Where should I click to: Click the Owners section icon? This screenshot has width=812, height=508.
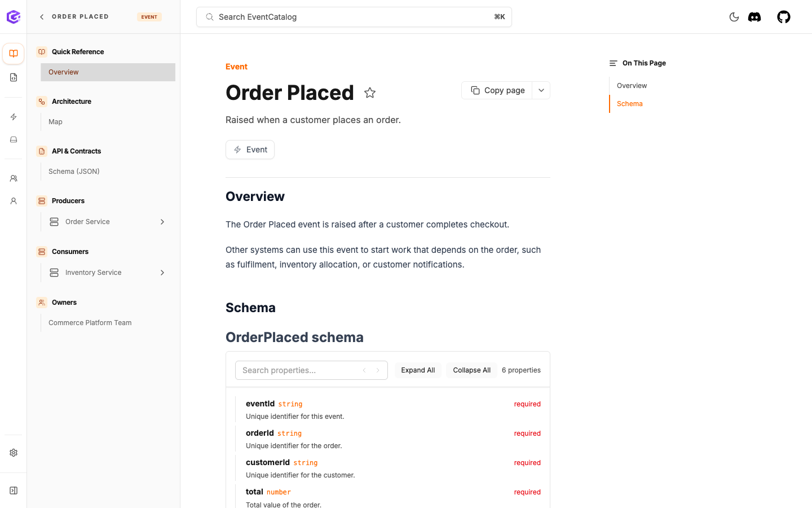click(x=42, y=303)
